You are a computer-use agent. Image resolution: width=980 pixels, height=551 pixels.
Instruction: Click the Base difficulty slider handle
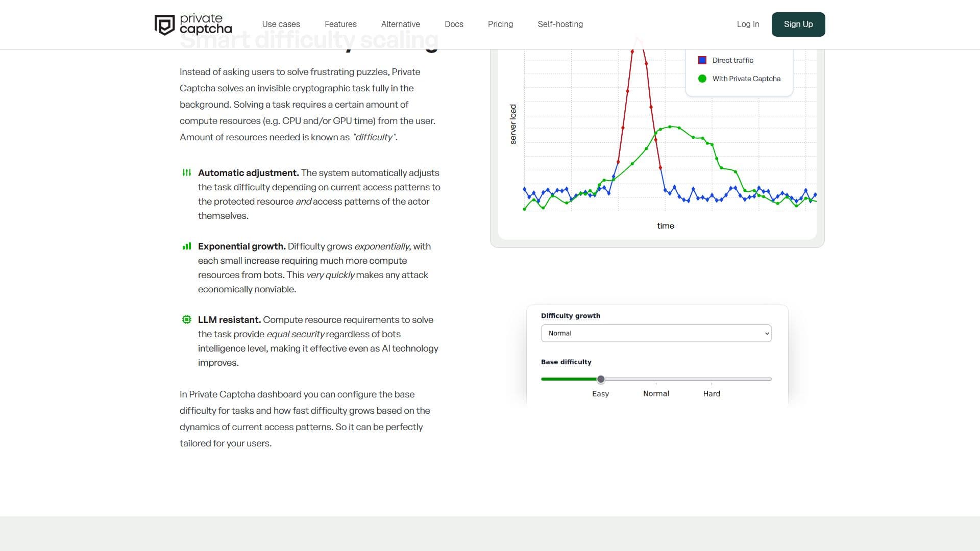[x=601, y=379]
